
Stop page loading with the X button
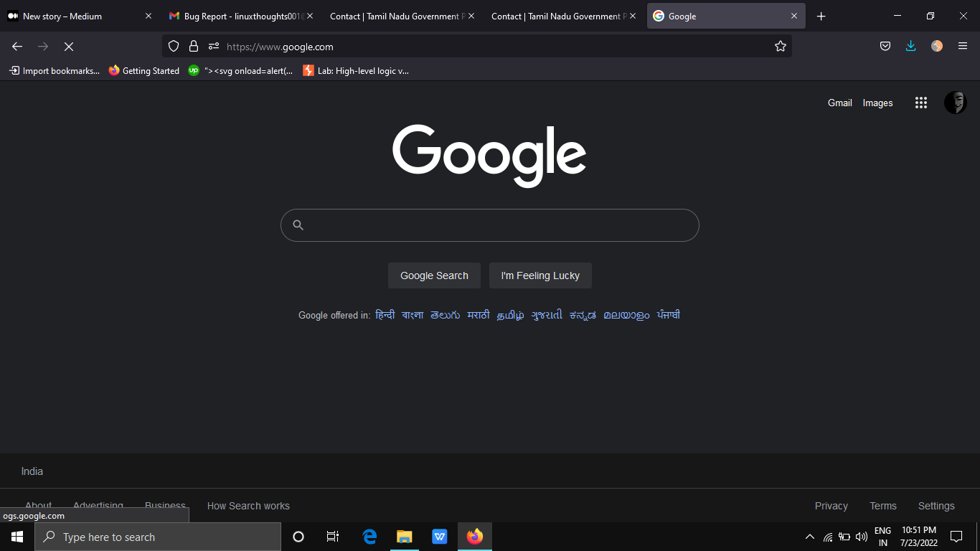(69, 46)
